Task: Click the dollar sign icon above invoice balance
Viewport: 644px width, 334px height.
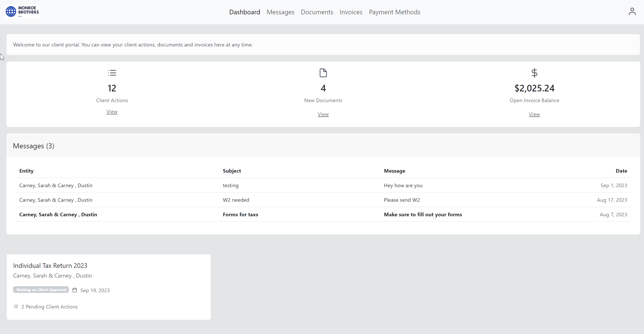Action: coord(534,73)
